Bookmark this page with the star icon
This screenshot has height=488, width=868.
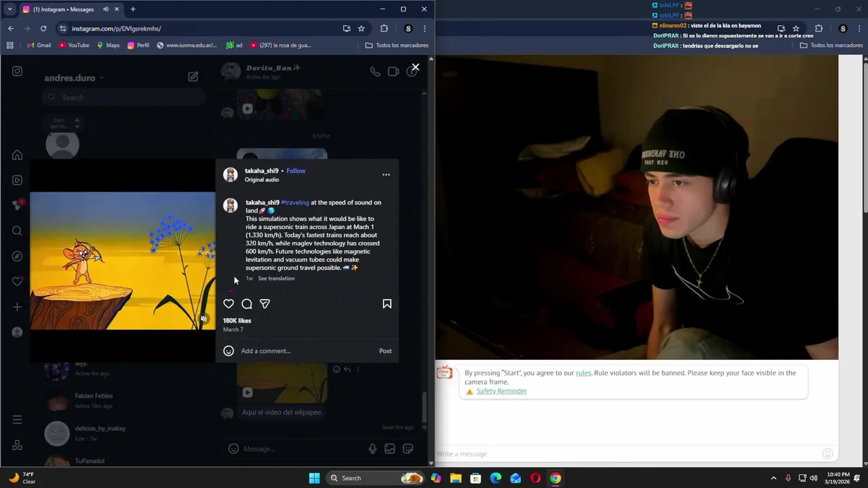[x=361, y=28]
